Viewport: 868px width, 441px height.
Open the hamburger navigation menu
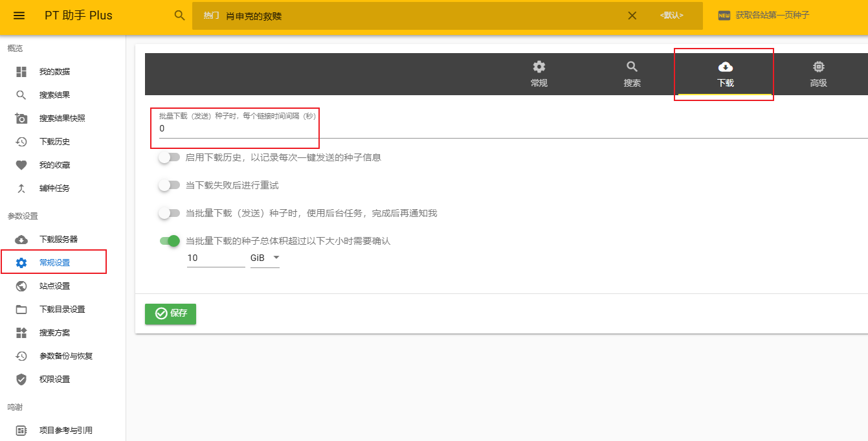(19, 16)
